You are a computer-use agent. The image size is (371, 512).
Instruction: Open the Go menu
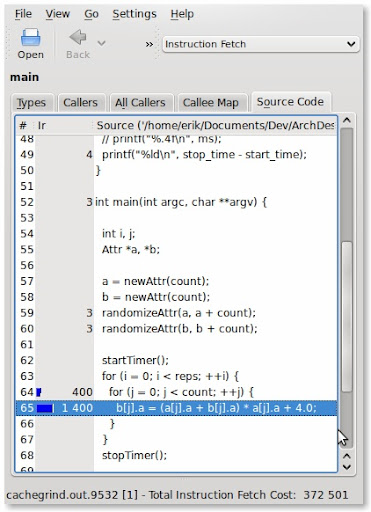[91, 14]
